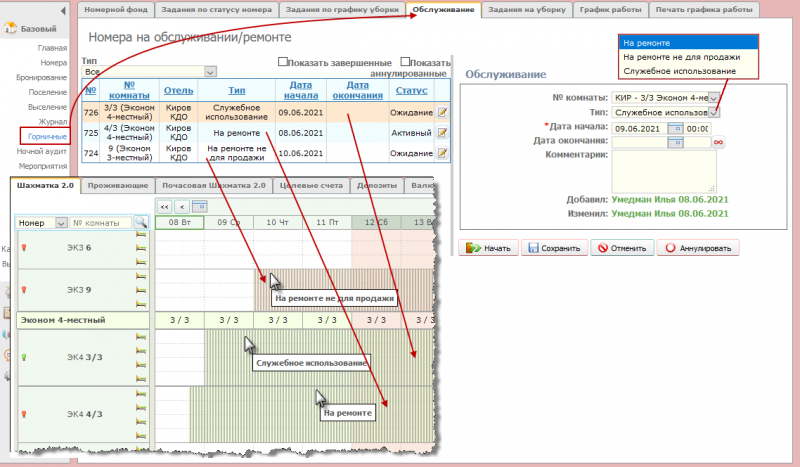
Task: Sort table by 'Дата начала' column header
Action: click(300, 90)
